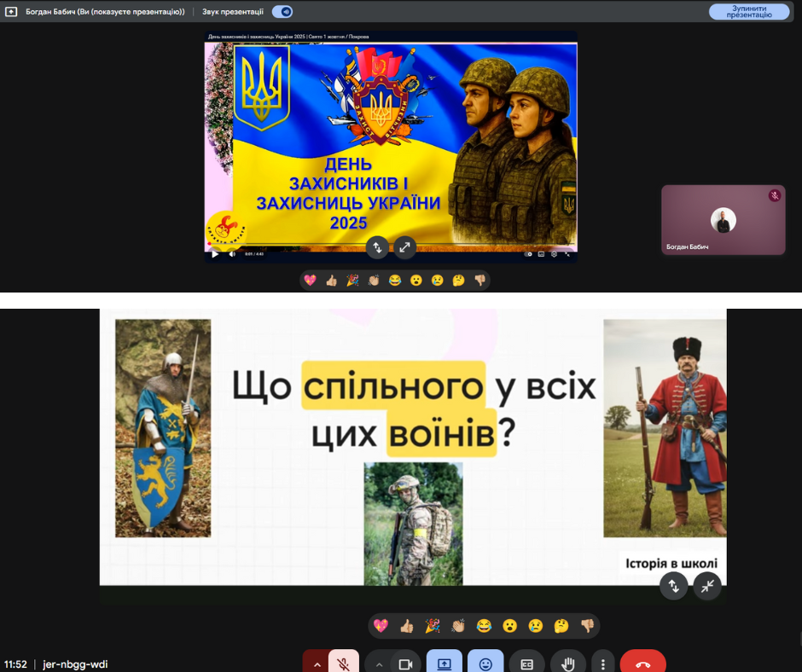Click 'Зупинити презентацію' button
Image resolution: width=802 pixels, height=672 pixels.
(748, 12)
